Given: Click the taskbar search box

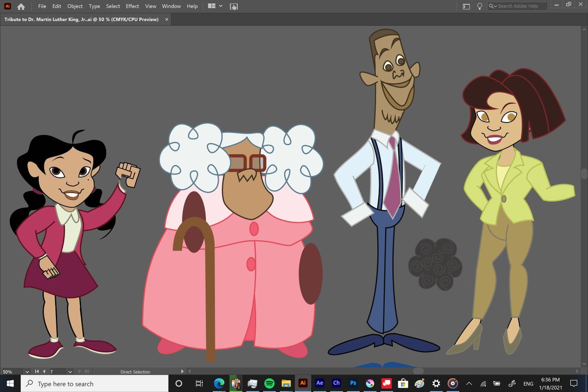Looking at the screenshot, I should pos(95,384).
